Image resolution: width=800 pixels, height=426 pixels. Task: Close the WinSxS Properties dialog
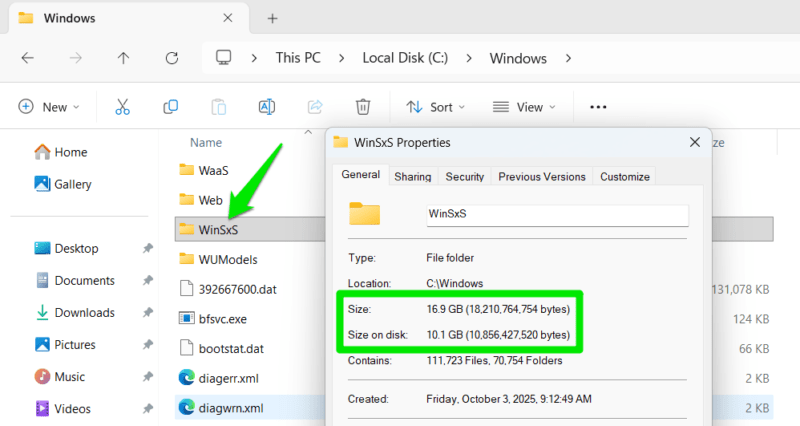(x=695, y=142)
